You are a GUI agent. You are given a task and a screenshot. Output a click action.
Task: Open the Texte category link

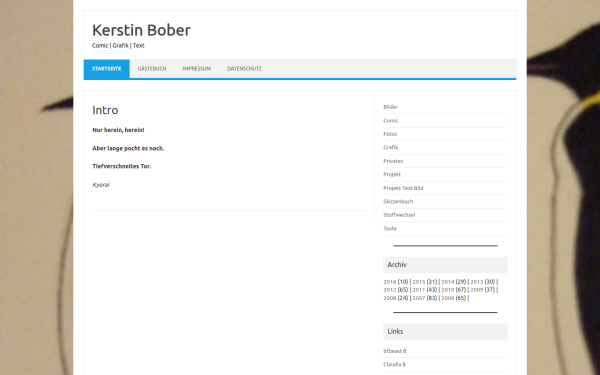(390, 229)
